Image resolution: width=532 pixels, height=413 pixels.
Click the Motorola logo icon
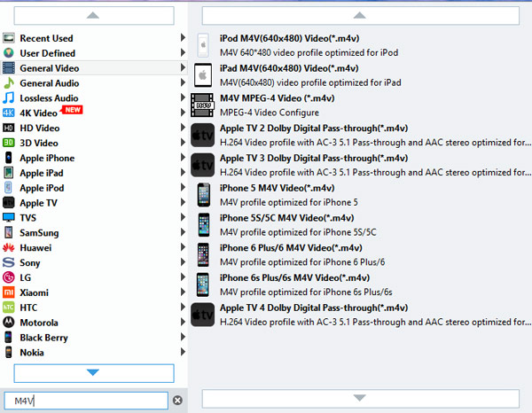click(x=9, y=323)
